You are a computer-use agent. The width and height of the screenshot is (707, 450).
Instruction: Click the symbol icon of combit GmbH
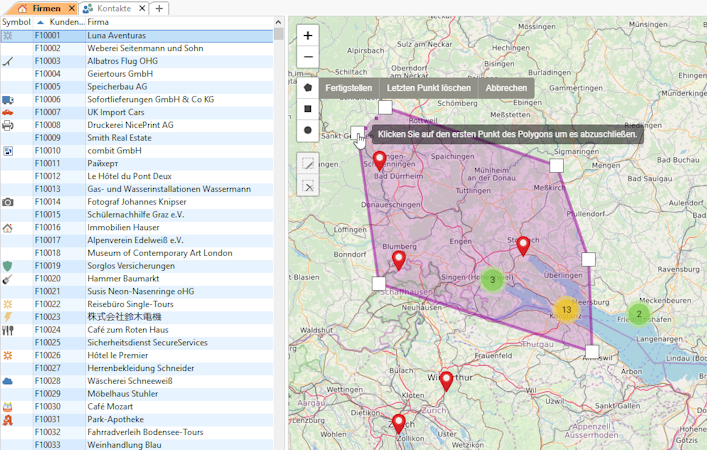pyautogui.click(x=8, y=151)
